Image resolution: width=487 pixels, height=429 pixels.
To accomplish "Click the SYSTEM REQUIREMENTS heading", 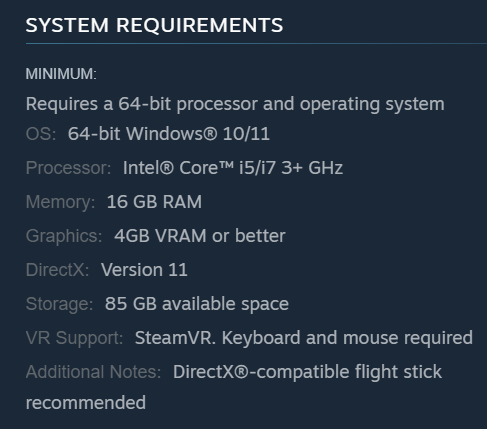I will pos(154,25).
